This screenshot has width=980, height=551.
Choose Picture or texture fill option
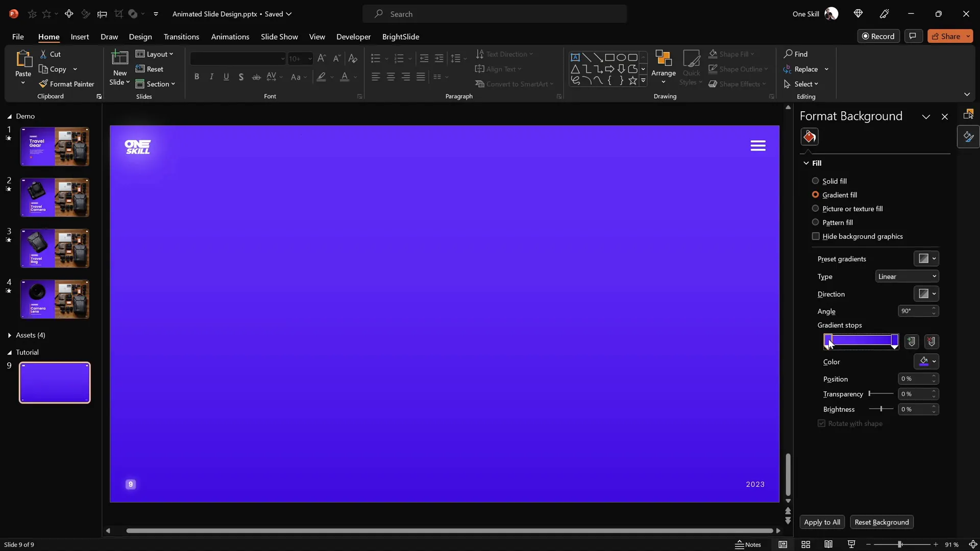[x=815, y=209]
